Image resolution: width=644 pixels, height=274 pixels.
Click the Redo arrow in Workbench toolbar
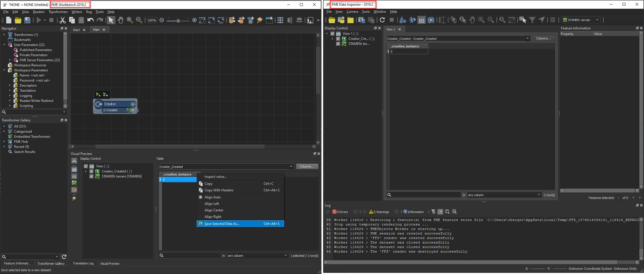click(100, 20)
